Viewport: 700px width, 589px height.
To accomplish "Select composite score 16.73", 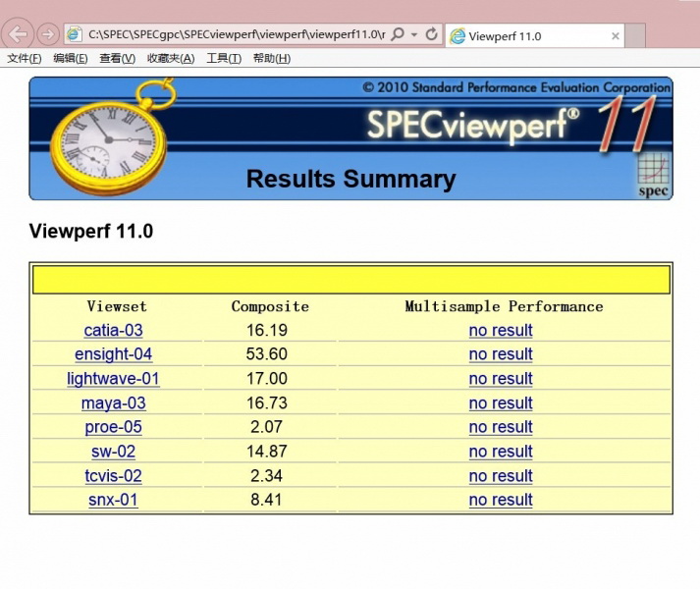I will [x=267, y=403].
